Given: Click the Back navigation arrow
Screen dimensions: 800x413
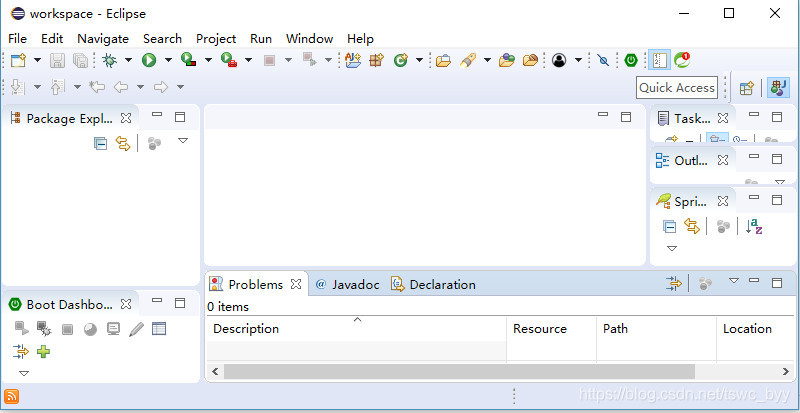Looking at the screenshot, I should click(x=120, y=87).
